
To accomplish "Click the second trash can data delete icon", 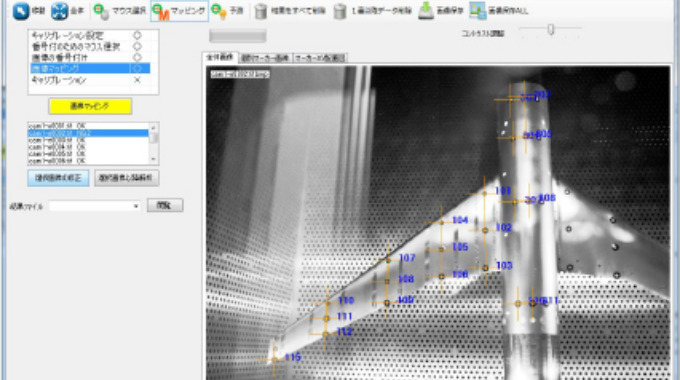I will point(340,11).
